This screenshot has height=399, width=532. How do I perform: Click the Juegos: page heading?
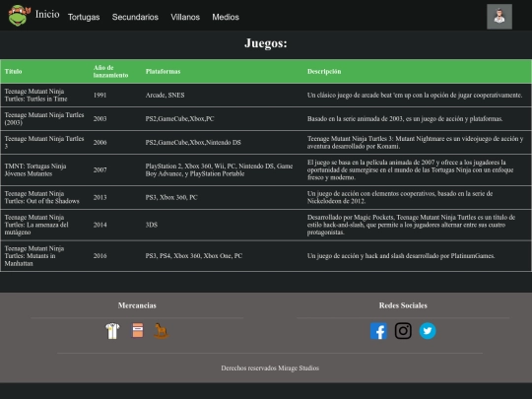266,43
